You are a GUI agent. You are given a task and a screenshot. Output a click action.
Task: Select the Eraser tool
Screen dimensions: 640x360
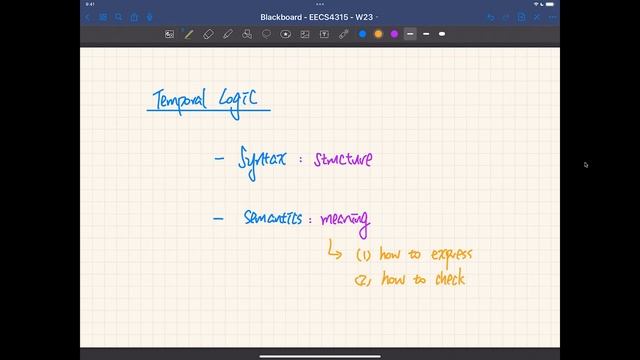[x=208, y=34]
